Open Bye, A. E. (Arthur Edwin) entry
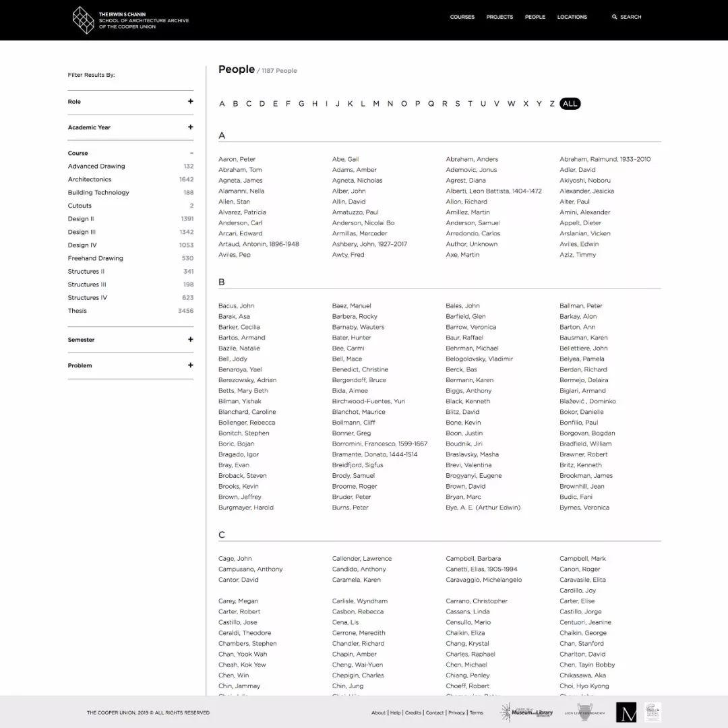This screenshot has height=728, width=728. [483, 508]
